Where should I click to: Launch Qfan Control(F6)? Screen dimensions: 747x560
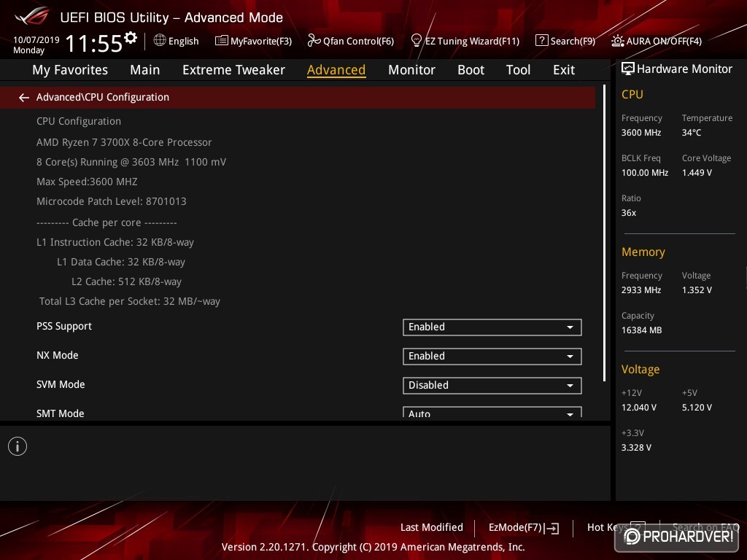[x=351, y=41]
